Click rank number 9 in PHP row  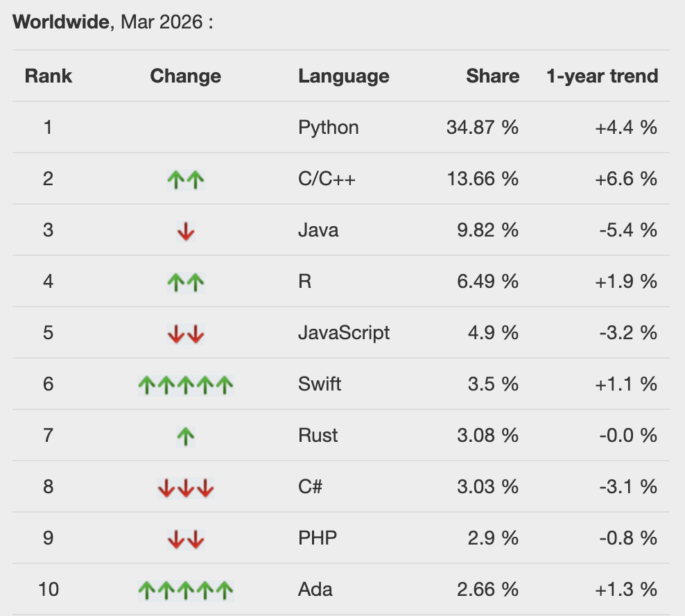(x=48, y=538)
